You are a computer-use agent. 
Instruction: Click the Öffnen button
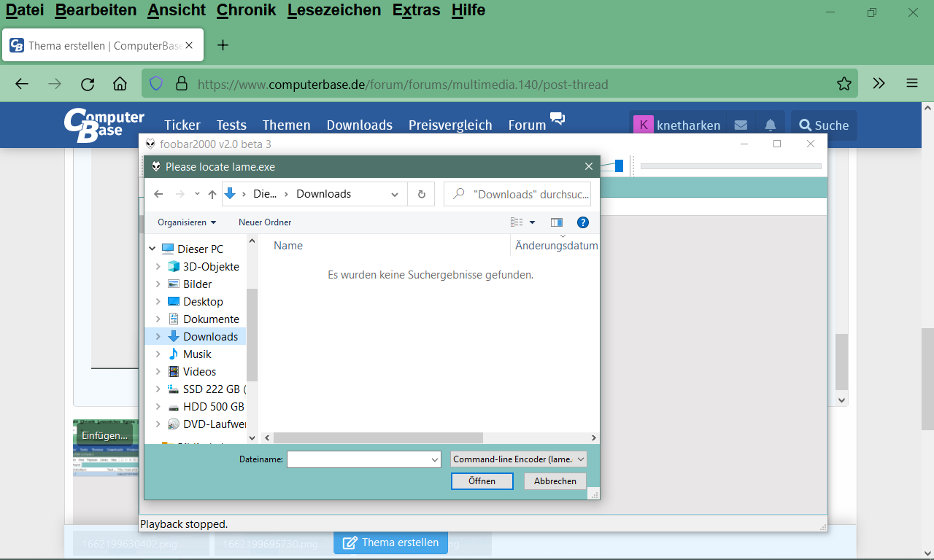pos(482,481)
